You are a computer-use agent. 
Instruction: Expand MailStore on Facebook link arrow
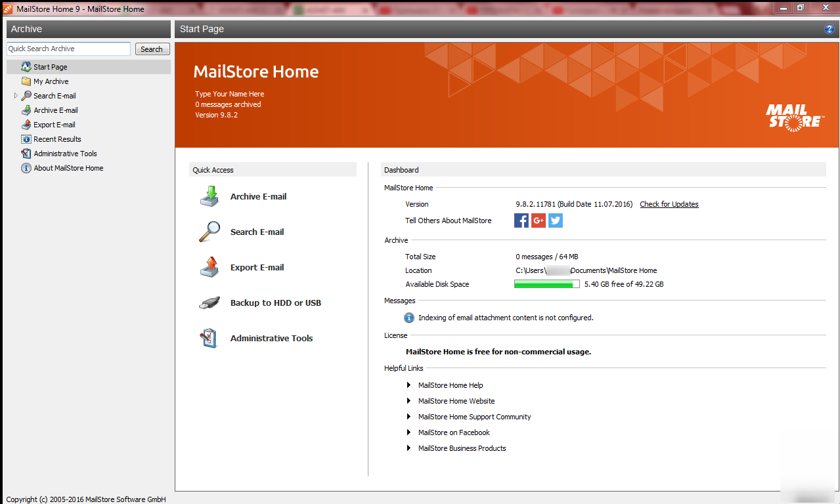point(409,432)
